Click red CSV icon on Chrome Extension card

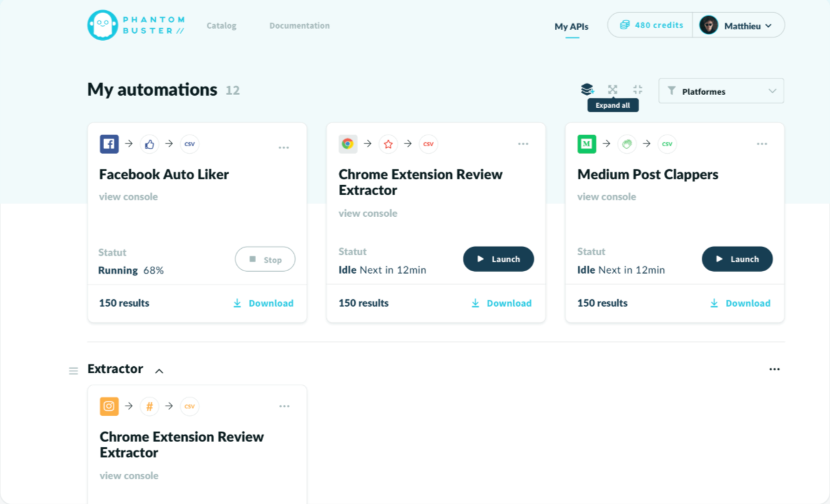click(428, 144)
